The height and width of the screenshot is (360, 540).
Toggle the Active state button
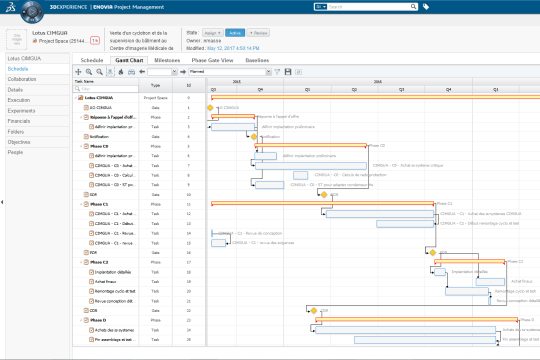(235, 33)
